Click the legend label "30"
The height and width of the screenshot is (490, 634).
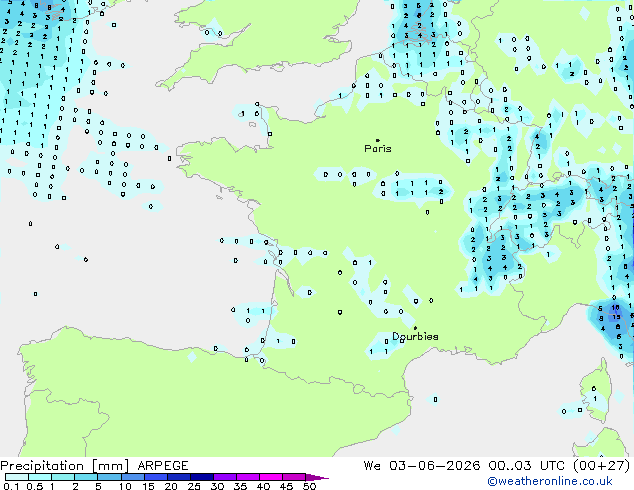217,486
